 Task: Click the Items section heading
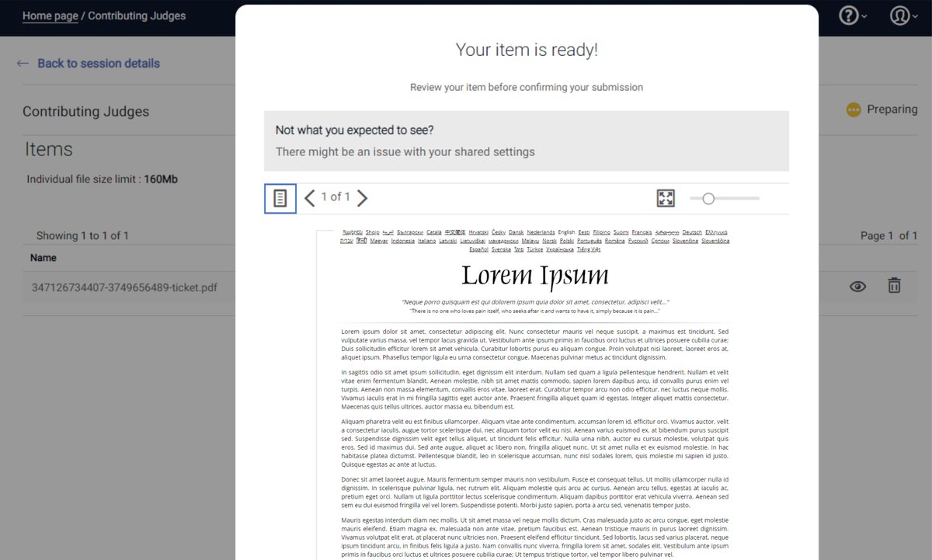(48, 149)
